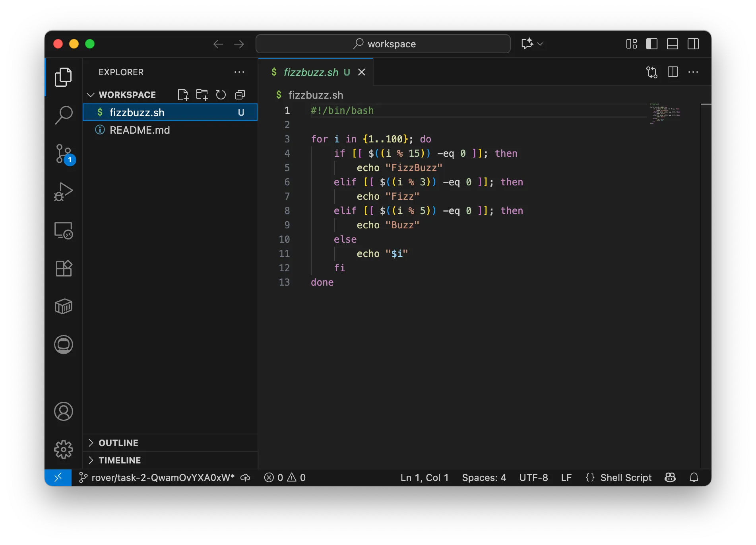Refresh the Explorer file list
Viewport: 756px width, 545px height.
(221, 95)
